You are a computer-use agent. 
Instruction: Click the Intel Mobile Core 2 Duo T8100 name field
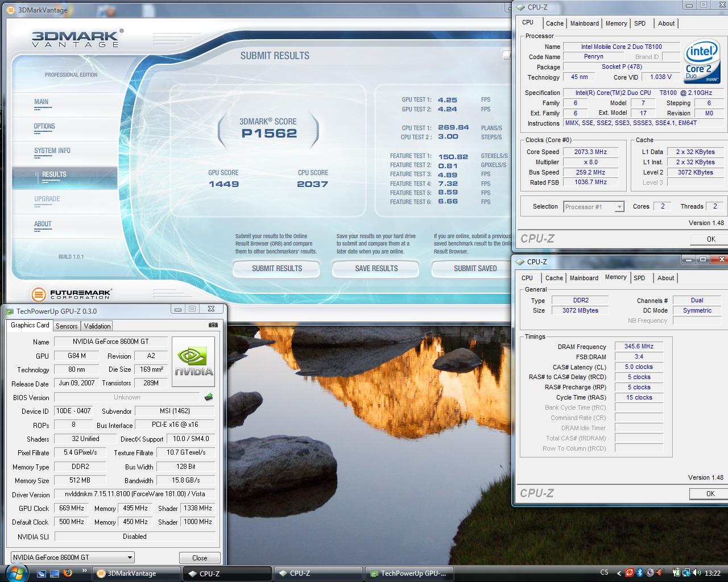pos(621,47)
